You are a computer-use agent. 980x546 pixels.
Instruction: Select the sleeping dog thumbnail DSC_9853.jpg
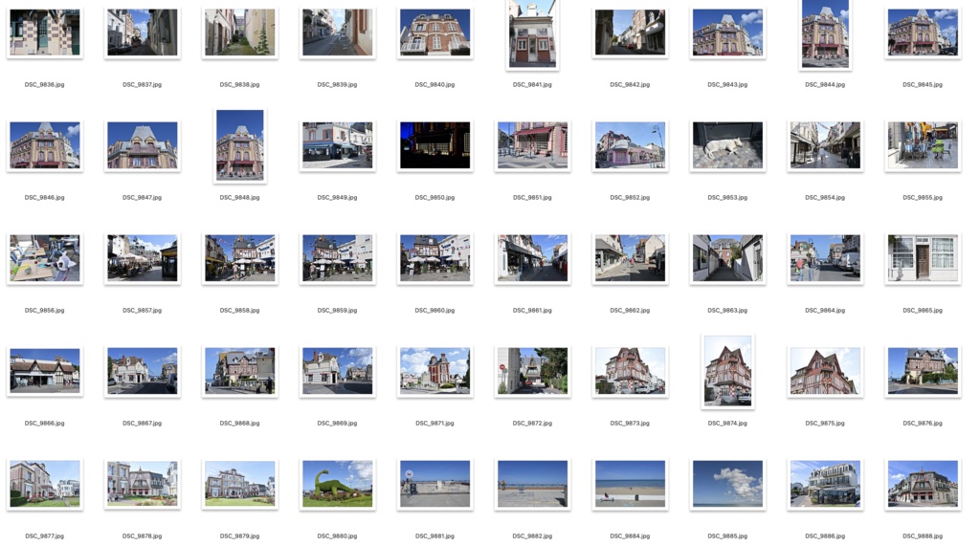click(727, 145)
